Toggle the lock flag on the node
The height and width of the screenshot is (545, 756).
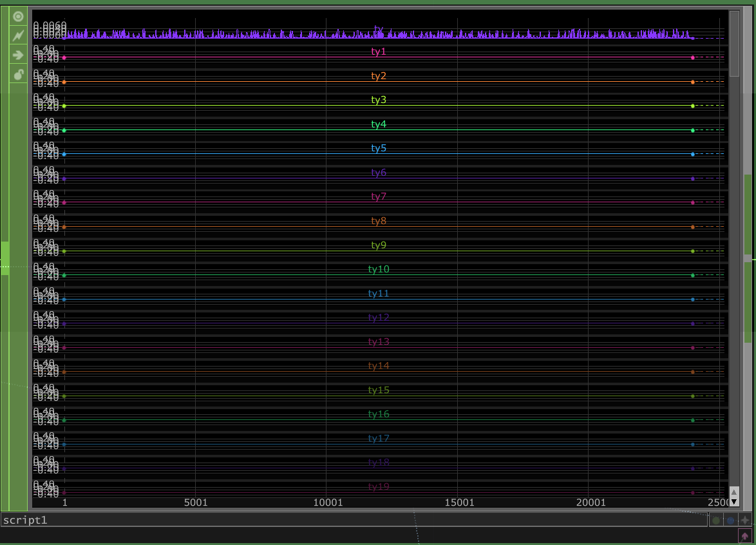pyautogui.click(x=18, y=74)
